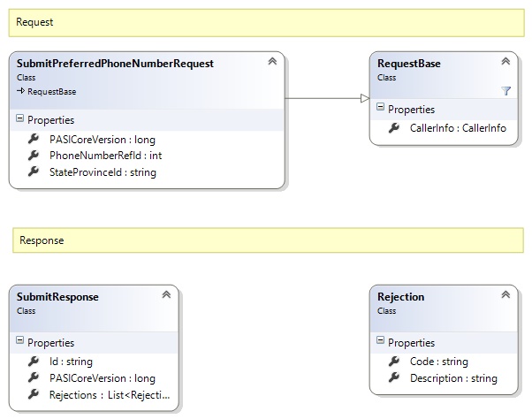Screen dimensions: 532x419
Task: Click wrench icon next to Id property
Action: 34,362
